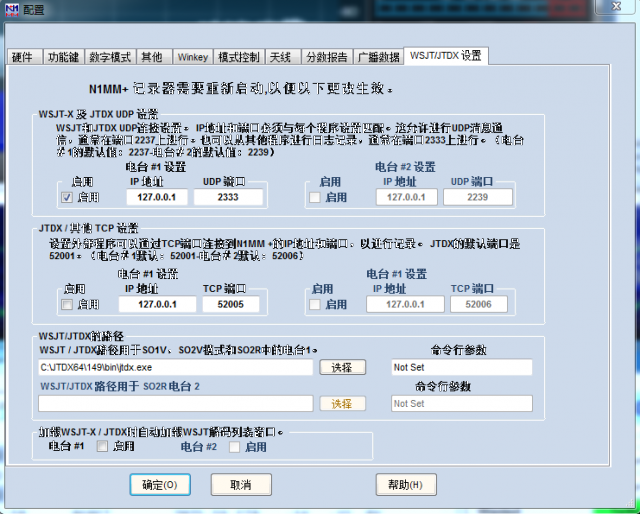Open the 模式控制 tab

pyautogui.click(x=239, y=57)
